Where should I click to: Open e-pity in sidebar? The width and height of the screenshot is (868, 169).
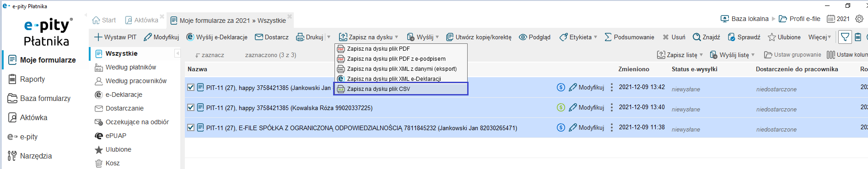point(23,137)
